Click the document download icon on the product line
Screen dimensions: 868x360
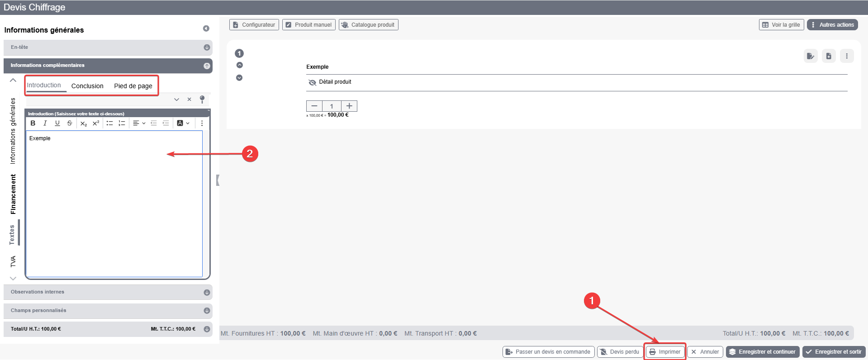tap(829, 56)
